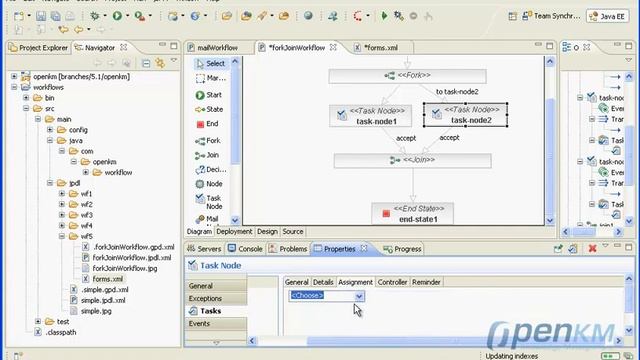Open the Deployment tab of editor
640x360 pixels.
click(234, 231)
